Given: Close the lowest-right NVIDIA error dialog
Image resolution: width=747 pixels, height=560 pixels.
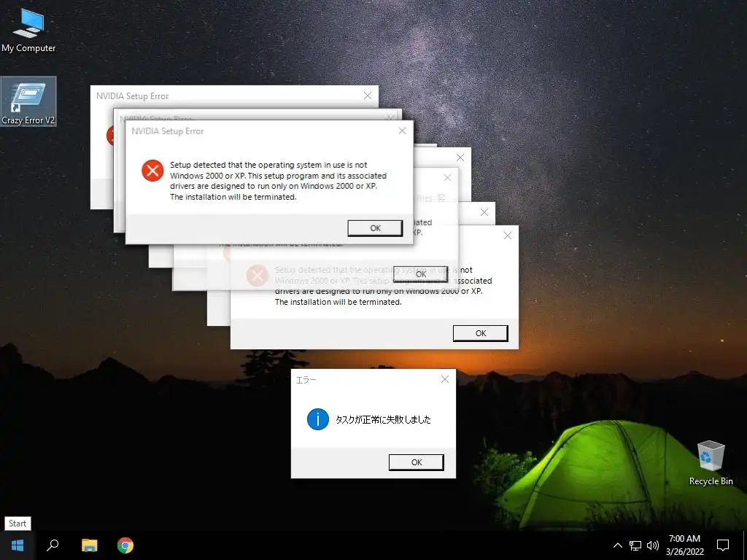Looking at the screenshot, I should pos(508,236).
